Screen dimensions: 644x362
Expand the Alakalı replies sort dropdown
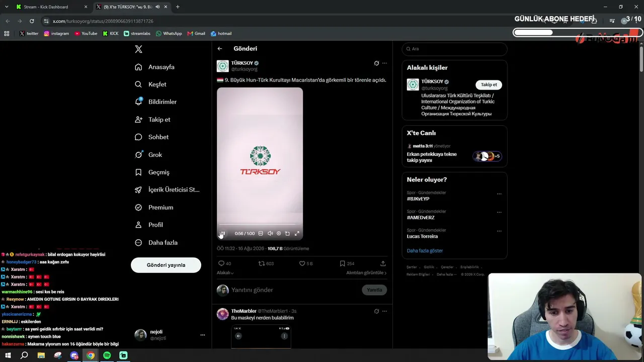[225, 273]
